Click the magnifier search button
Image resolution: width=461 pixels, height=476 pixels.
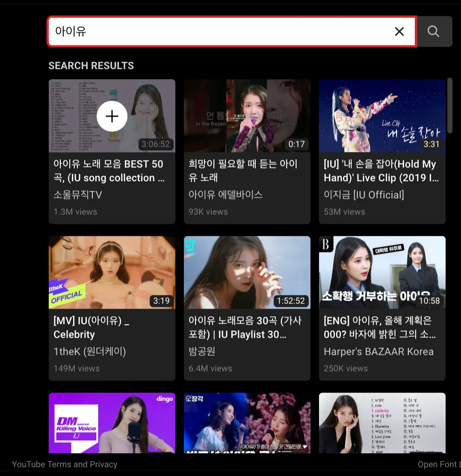pyautogui.click(x=434, y=31)
